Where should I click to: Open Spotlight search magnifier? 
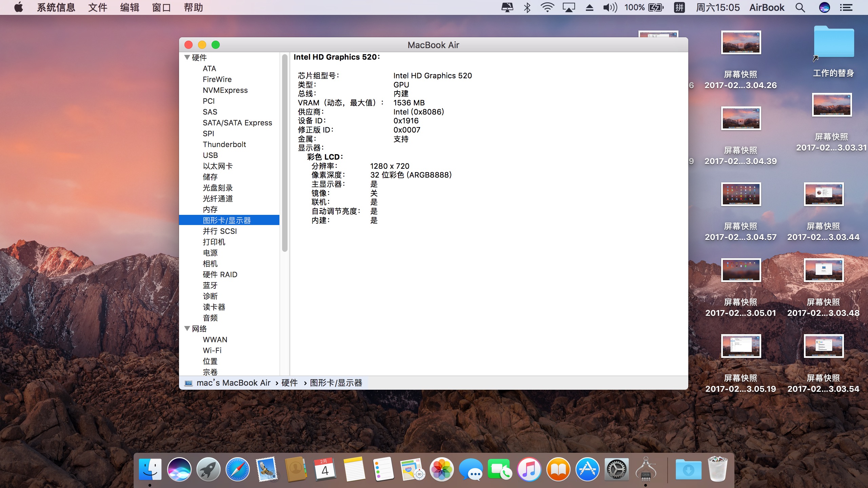pos(800,7)
